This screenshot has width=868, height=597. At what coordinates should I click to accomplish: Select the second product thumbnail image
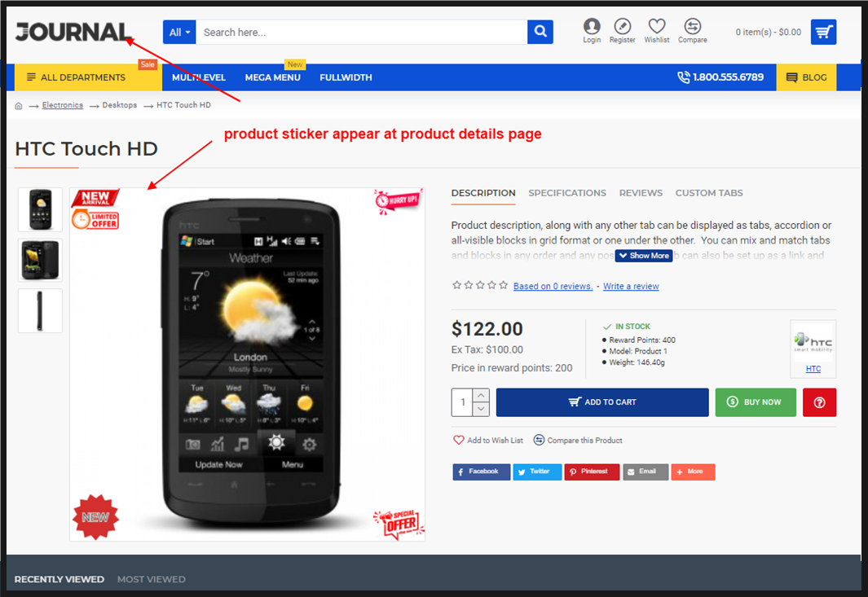click(x=40, y=260)
